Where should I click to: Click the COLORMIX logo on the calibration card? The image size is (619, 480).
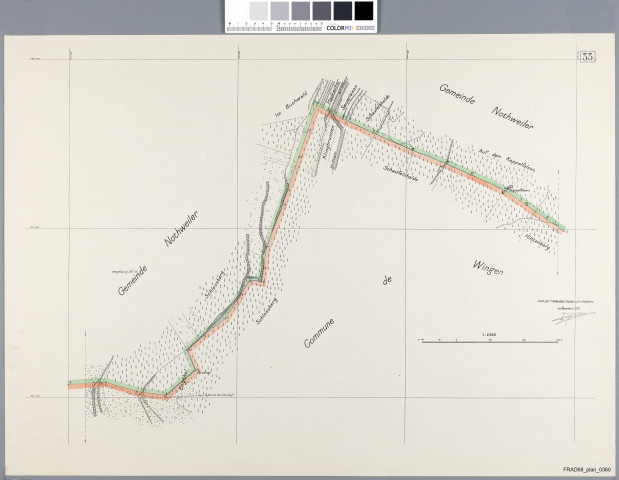coord(339,27)
